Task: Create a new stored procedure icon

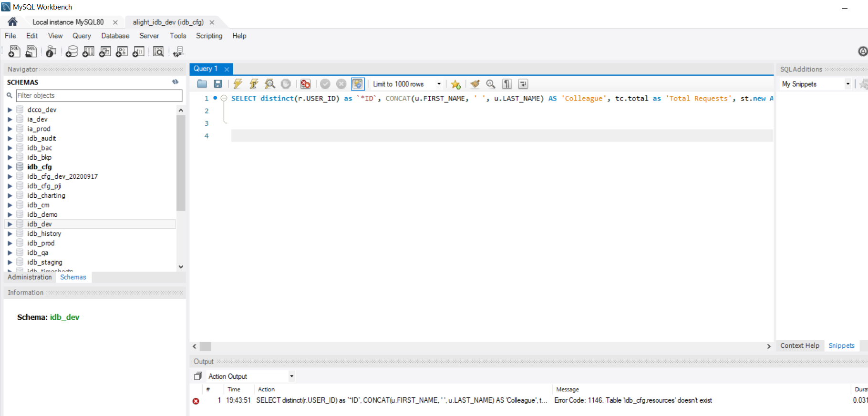Action: click(x=122, y=51)
